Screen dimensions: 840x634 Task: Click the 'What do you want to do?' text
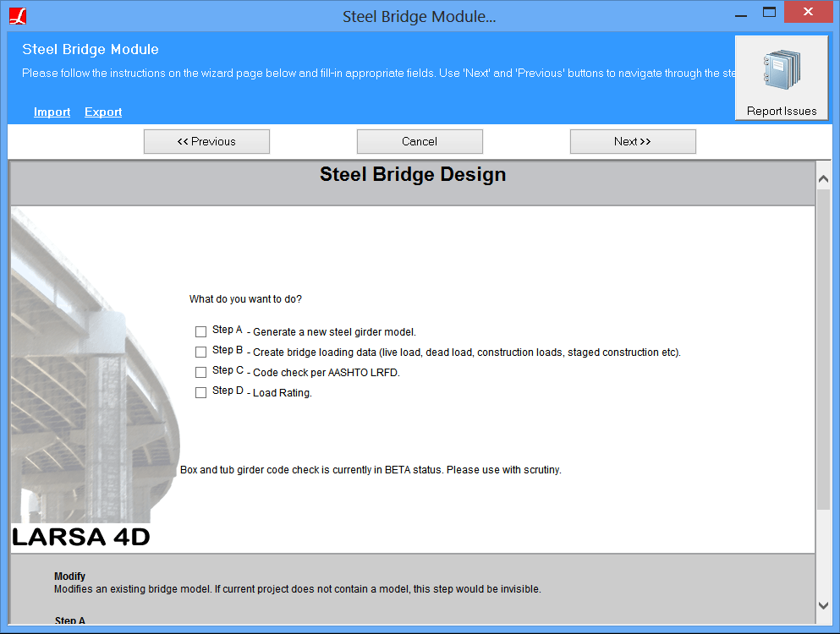(x=245, y=298)
